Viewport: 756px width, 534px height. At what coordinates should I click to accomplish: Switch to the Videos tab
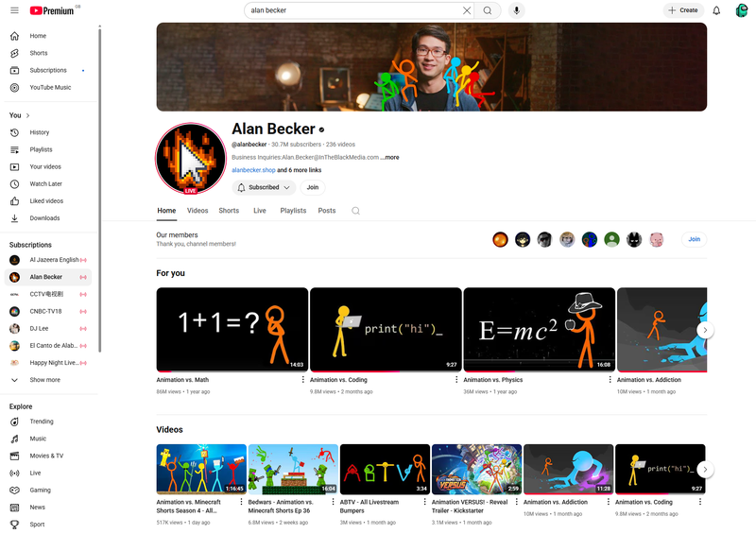click(x=198, y=211)
